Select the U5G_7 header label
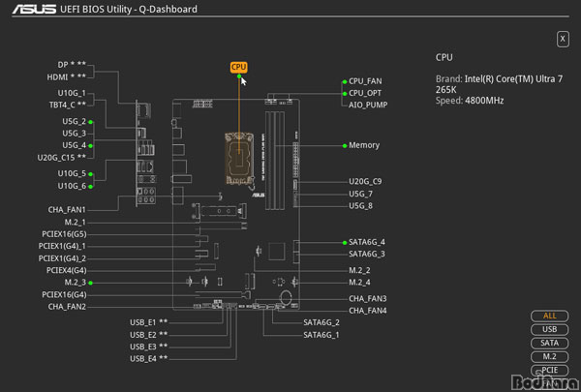 (x=360, y=194)
